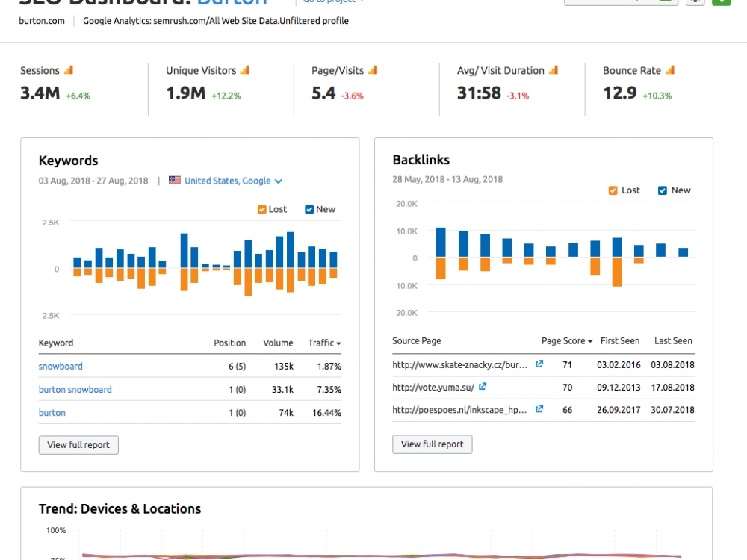The width and height of the screenshot is (747, 560).
Task: Click the Volume column header
Action: tap(278, 343)
